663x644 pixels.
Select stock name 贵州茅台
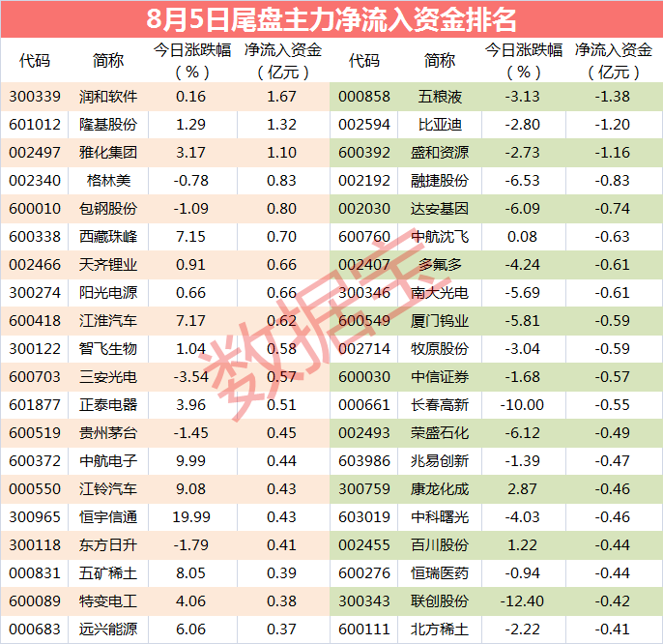tap(108, 433)
